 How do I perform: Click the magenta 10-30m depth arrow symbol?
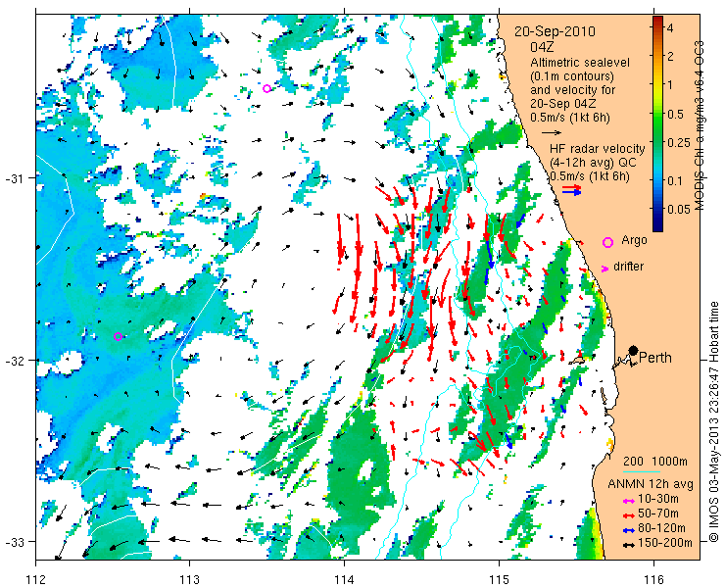(628, 501)
